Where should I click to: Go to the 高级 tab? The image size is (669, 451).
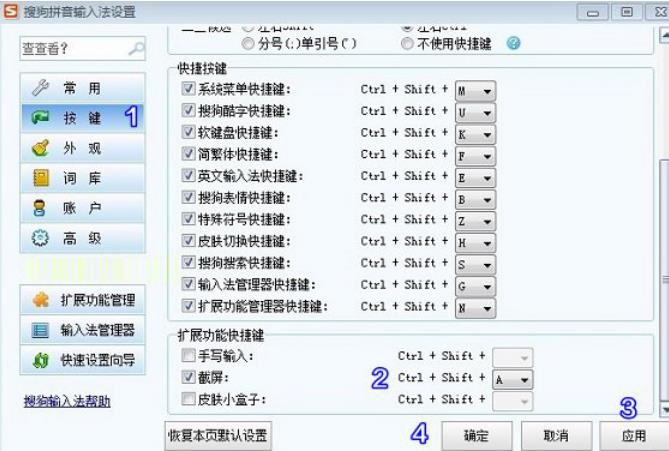click(82, 238)
